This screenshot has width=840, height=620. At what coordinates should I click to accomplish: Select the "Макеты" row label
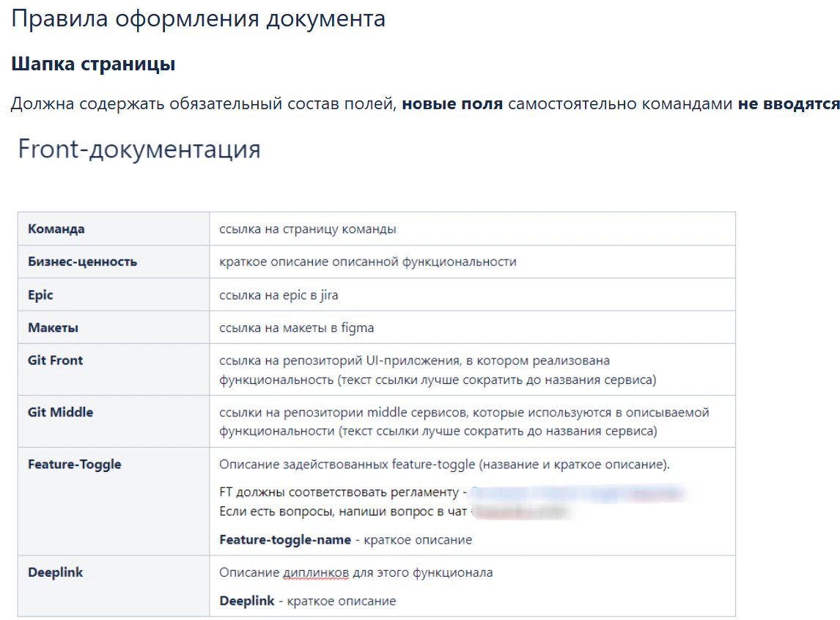[x=53, y=328]
